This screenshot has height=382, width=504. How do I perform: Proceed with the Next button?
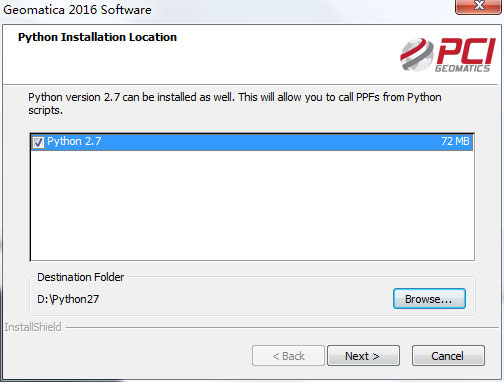coord(363,356)
